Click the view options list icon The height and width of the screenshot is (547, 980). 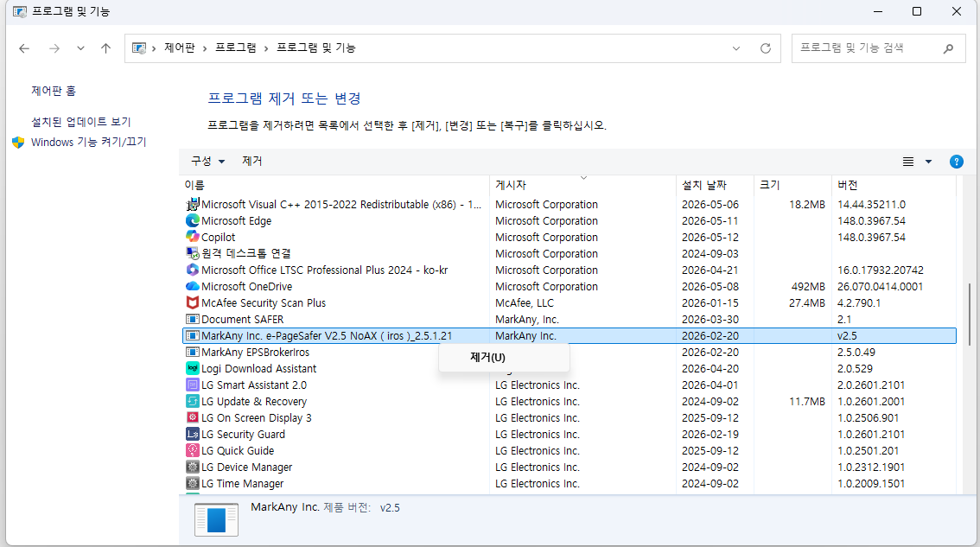(908, 162)
